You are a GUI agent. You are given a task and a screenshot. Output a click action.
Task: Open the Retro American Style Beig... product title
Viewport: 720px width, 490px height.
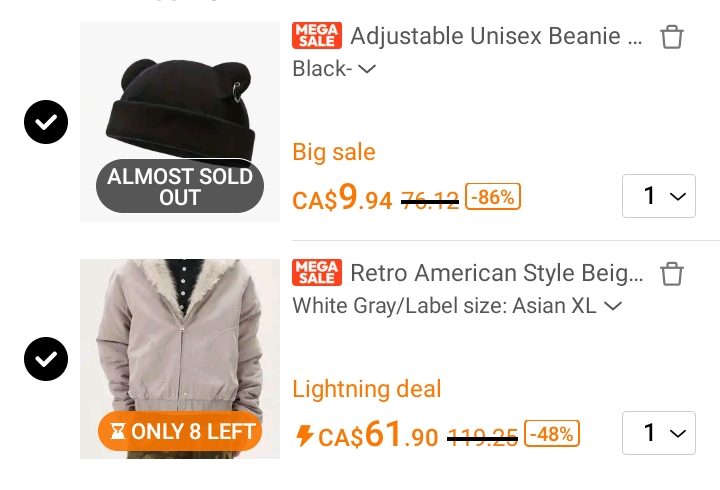tap(496, 273)
